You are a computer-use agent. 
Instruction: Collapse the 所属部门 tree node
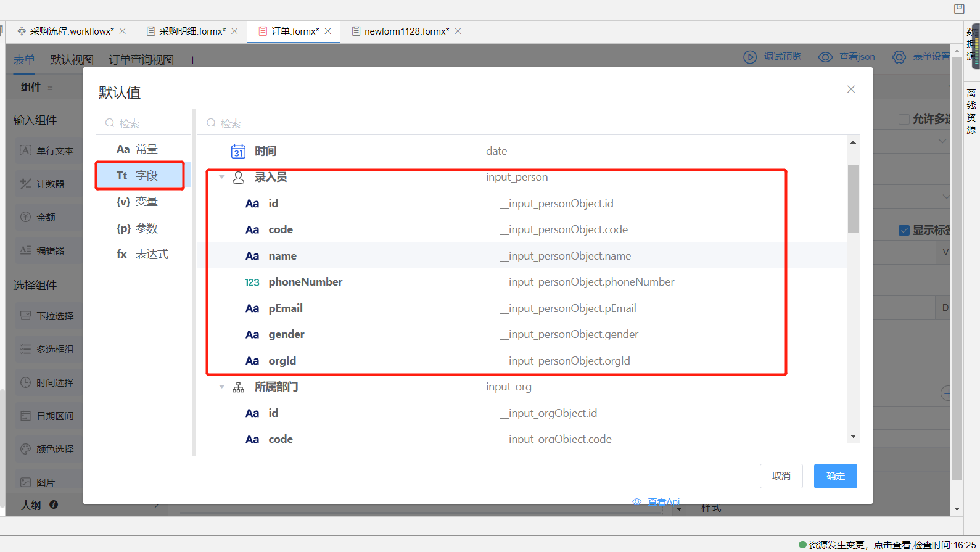point(222,387)
